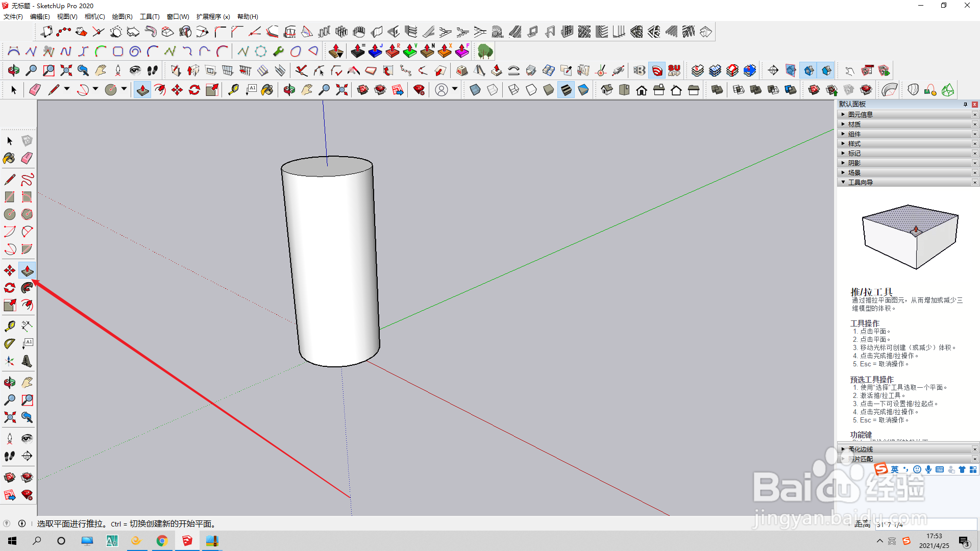Select the Paint Bucket tool in left toolbar
The height and width of the screenshot is (551, 980).
coord(10,158)
